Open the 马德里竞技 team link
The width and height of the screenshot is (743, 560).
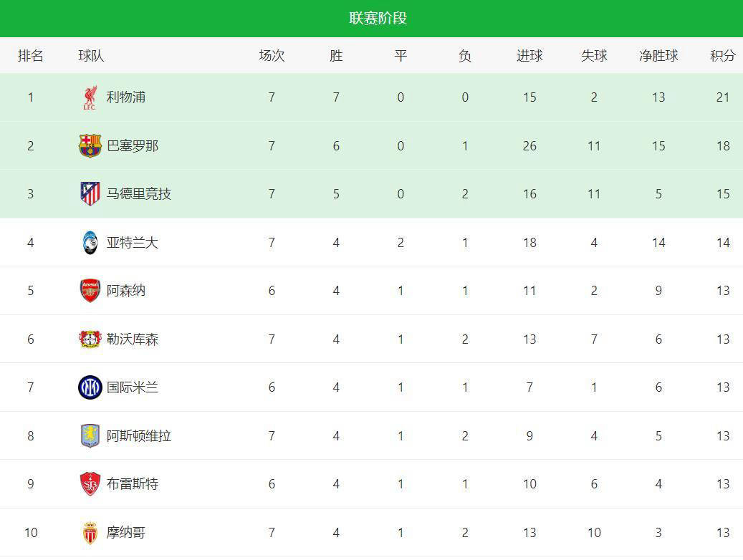coord(139,194)
